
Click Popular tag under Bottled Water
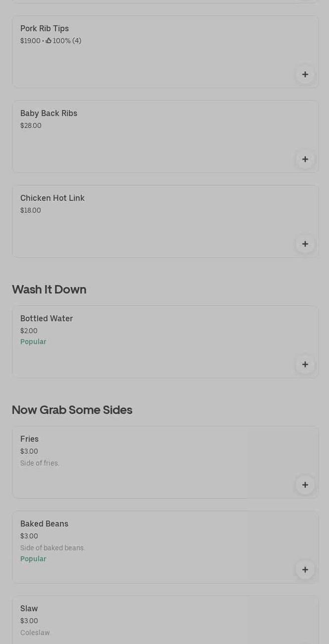pyautogui.click(x=33, y=342)
